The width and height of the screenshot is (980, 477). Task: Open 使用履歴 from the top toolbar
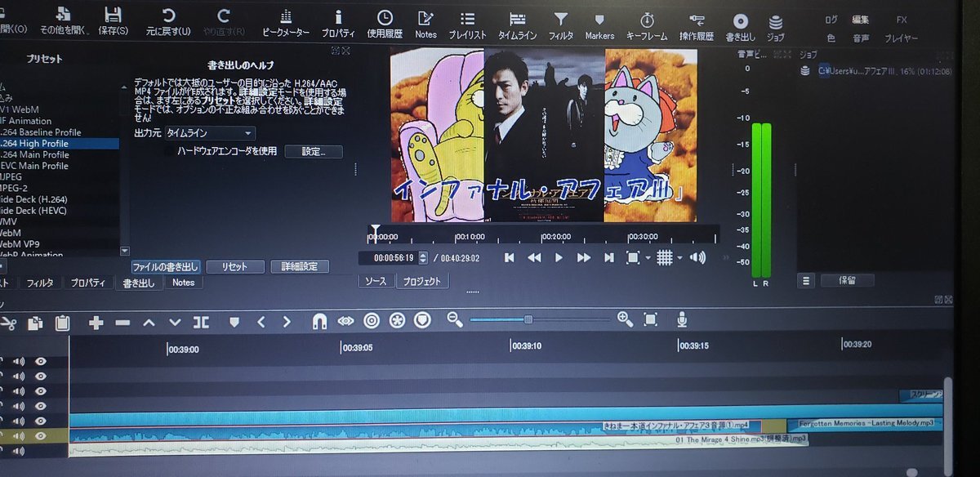click(x=385, y=25)
